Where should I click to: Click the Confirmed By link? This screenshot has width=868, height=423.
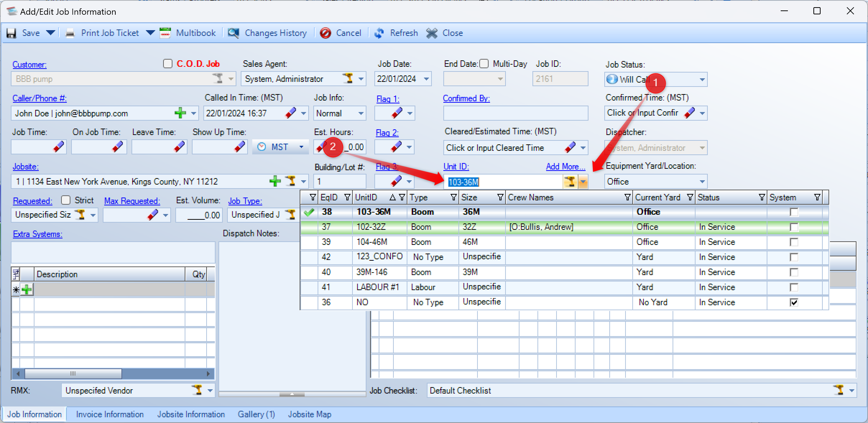(466, 98)
